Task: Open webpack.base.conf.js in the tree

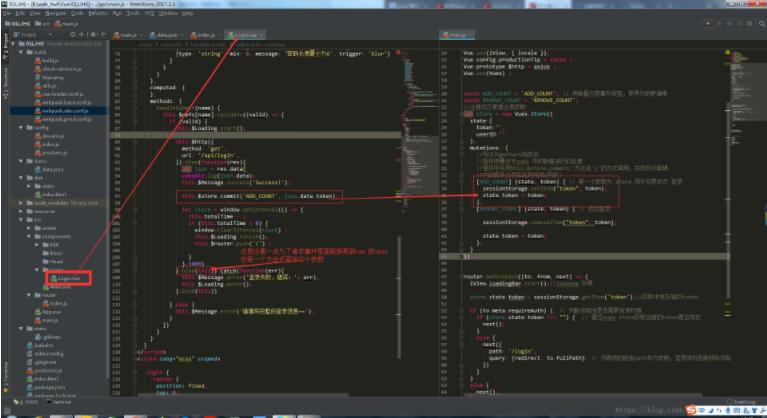Action: coord(63,102)
